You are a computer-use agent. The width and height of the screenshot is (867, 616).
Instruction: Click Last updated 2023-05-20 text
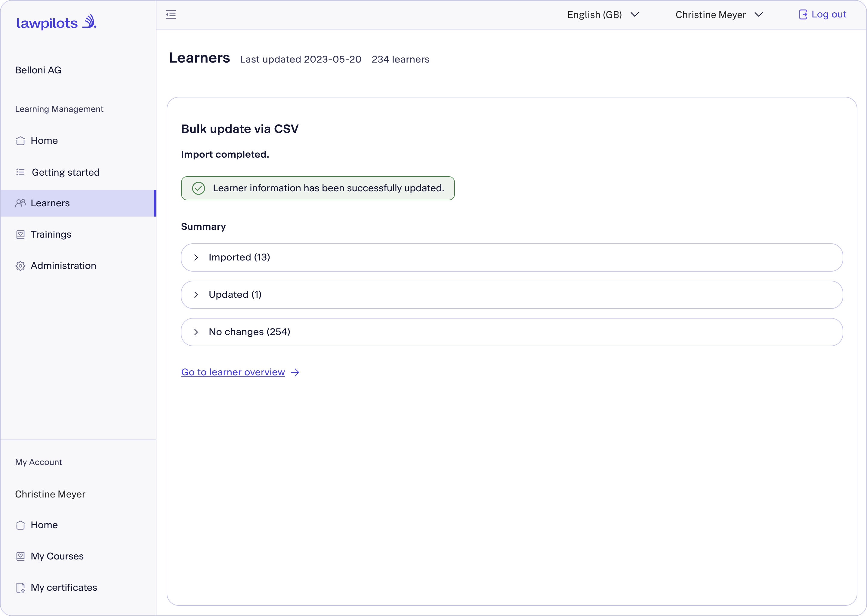pyautogui.click(x=301, y=60)
